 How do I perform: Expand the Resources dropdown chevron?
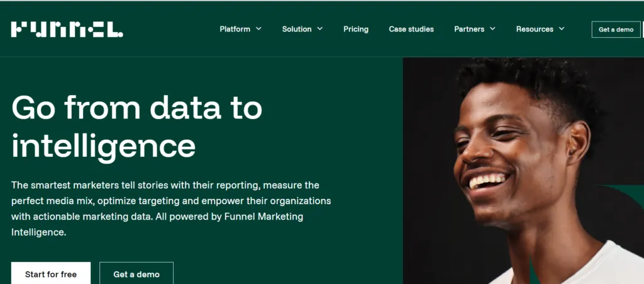[561, 29]
